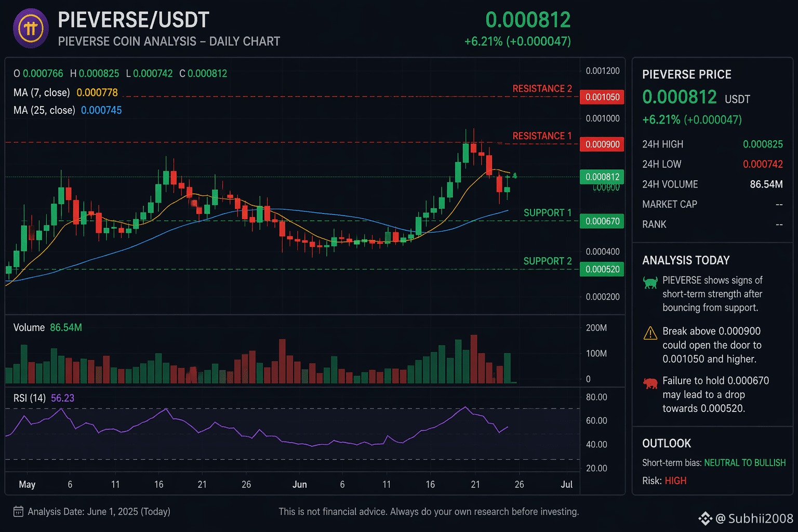This screenshot has height=532, width=798.
Task: Select the May label on the date axis
Action: 27,485
